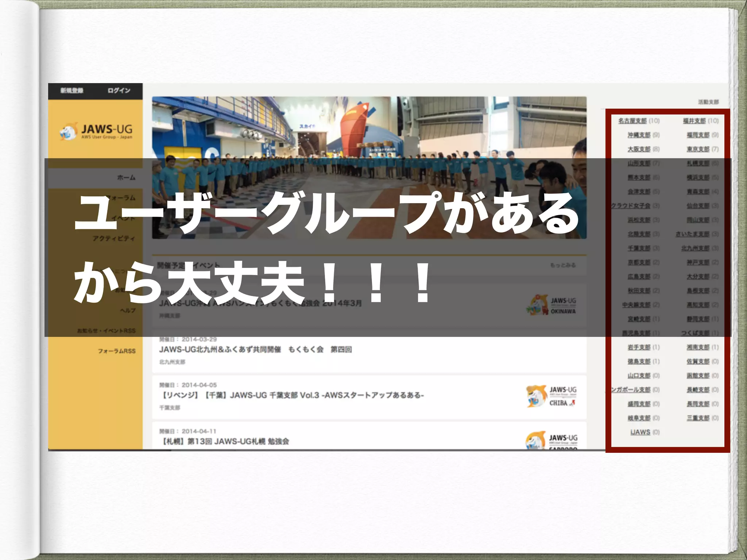This screenshot has height=560, width=747.
Task: Click the ログイン link in top bar
Action: 119,90
